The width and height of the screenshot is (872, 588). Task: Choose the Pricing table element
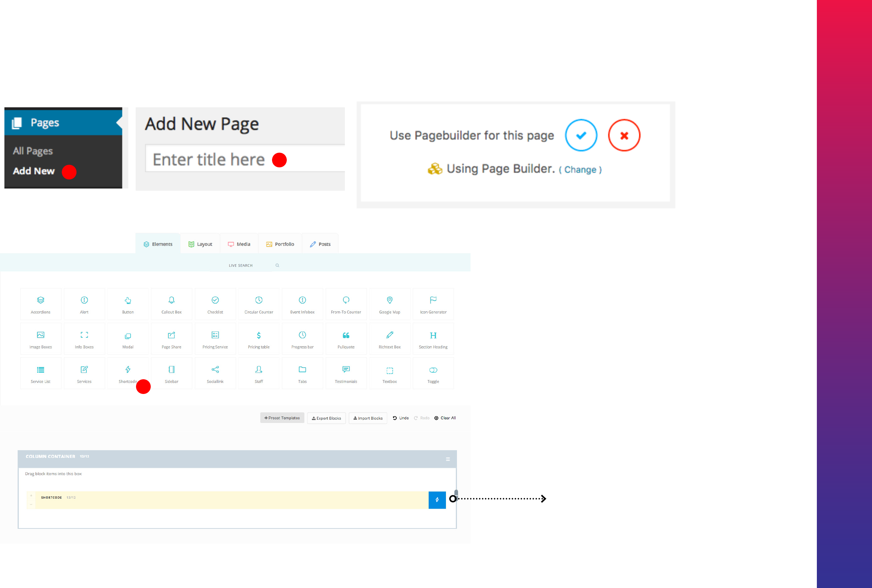point(259,339)
